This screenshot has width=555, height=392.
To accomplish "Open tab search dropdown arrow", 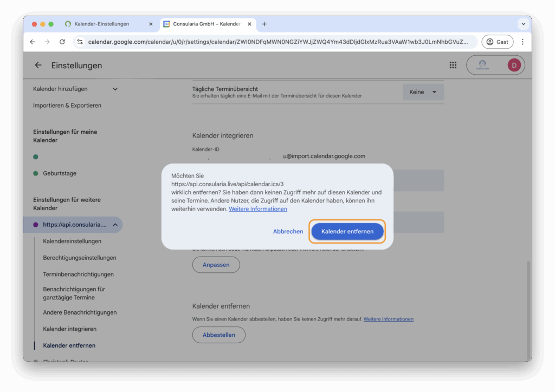I will click(523, 24).
